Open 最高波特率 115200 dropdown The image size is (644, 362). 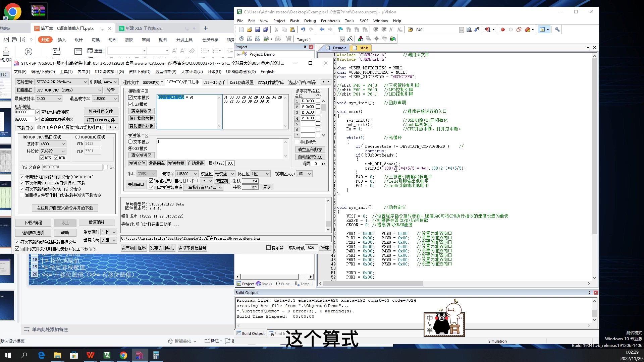pos(105,99)
